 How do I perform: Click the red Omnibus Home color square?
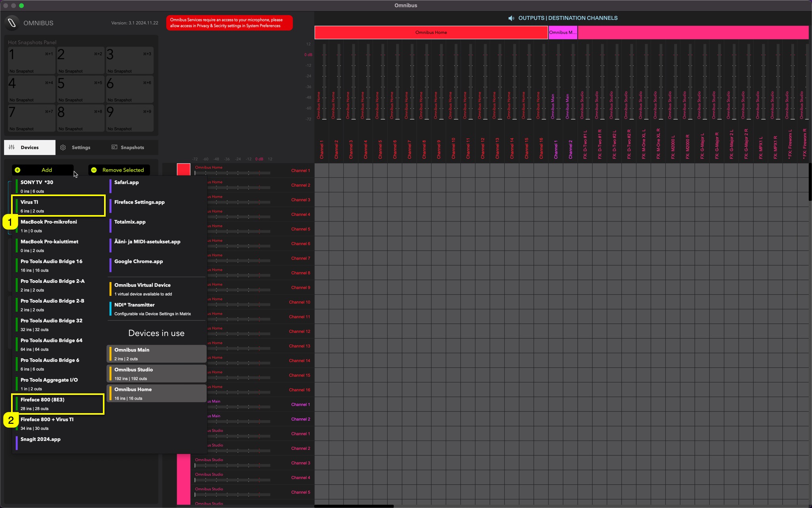pyautogui.click(x=183, y=170)
